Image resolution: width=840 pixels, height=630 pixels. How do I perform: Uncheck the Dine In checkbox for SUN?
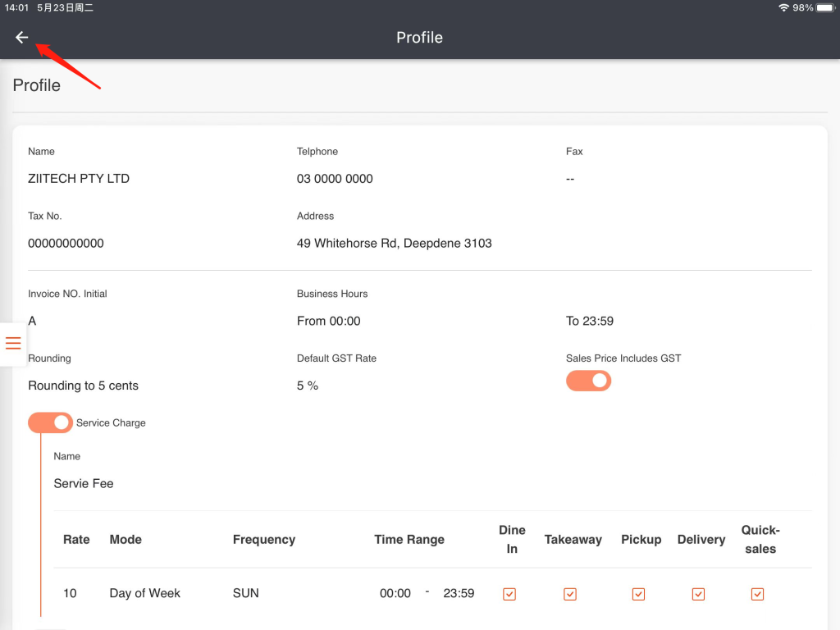click(509, 594)
